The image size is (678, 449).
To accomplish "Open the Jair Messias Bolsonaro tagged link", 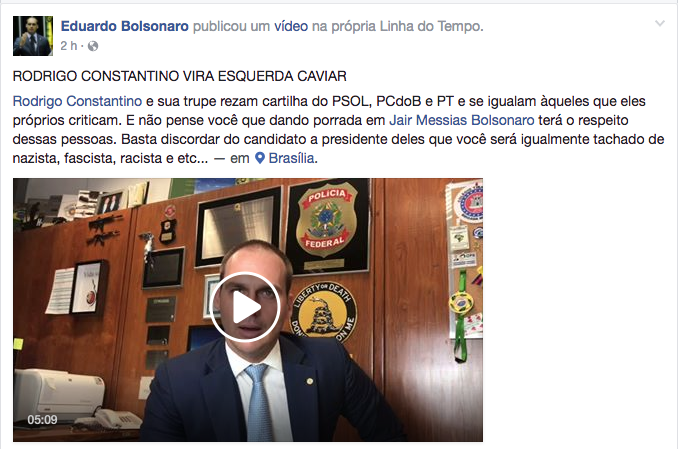I will pyautogui.click(x=462, y=120).
